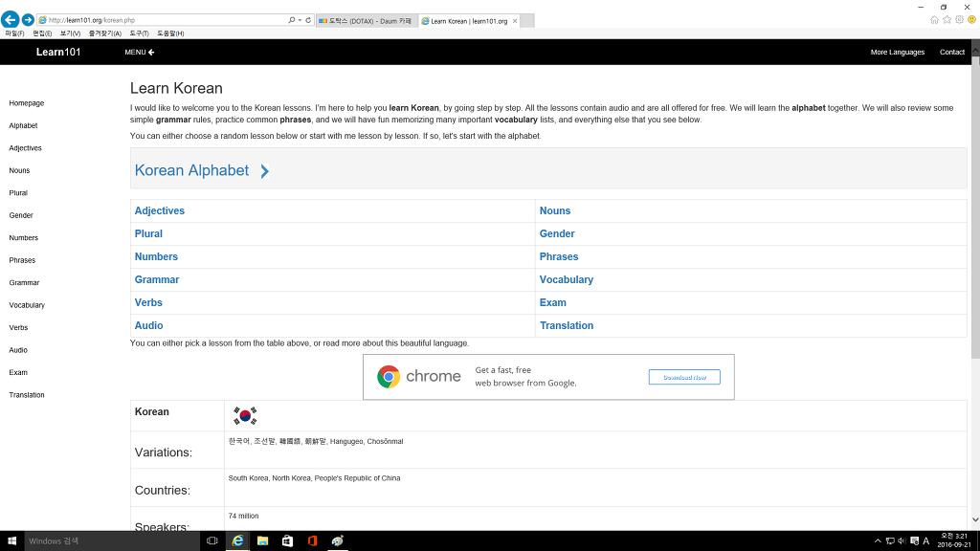Open the browser Tools gear icon

tap(959, 20)
